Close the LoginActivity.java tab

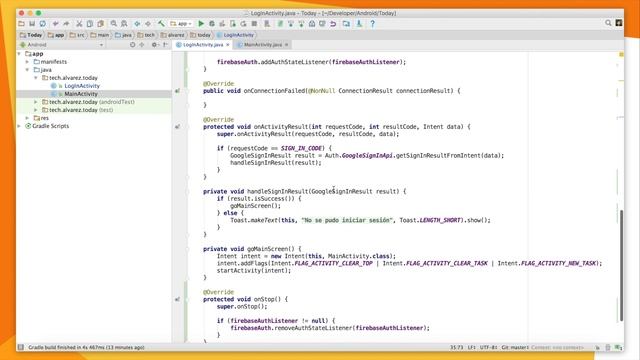point(228,45)
